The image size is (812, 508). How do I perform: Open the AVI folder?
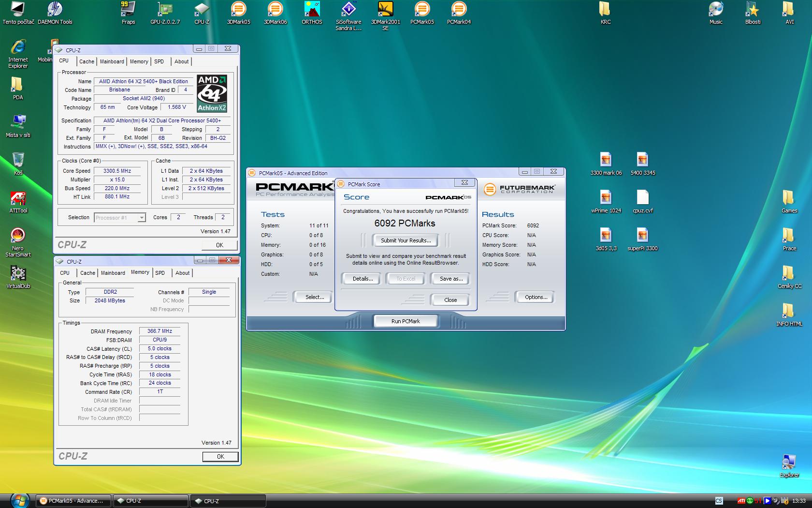tap(789, 13)
